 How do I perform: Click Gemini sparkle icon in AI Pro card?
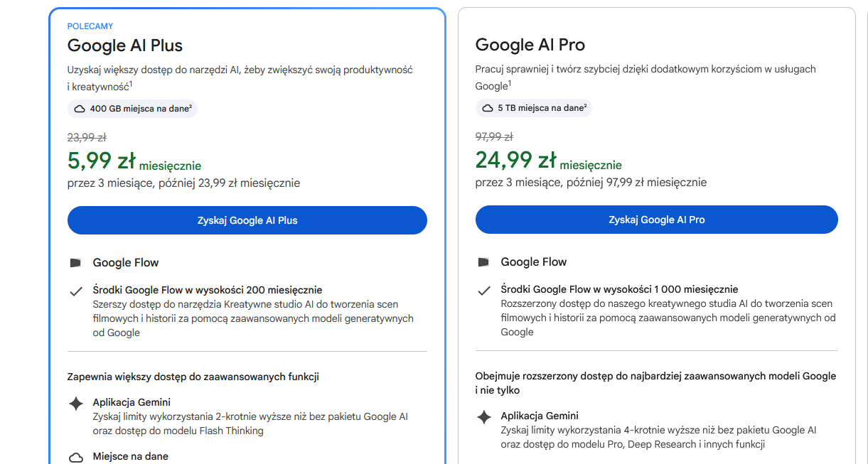tap(484, 417)
